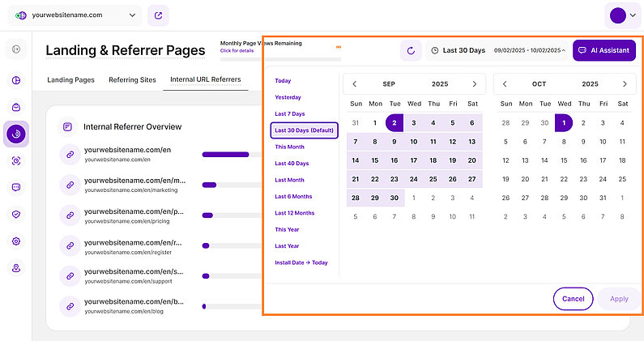Choose the Last 30 Days (Default) preset
Screen dimensions: 644x341
pos(304,130)
